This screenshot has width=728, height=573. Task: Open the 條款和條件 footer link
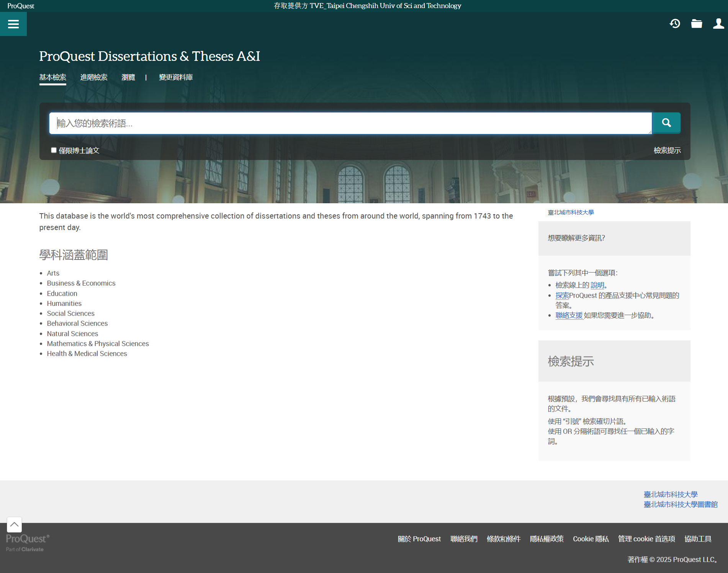coord(504,539)
